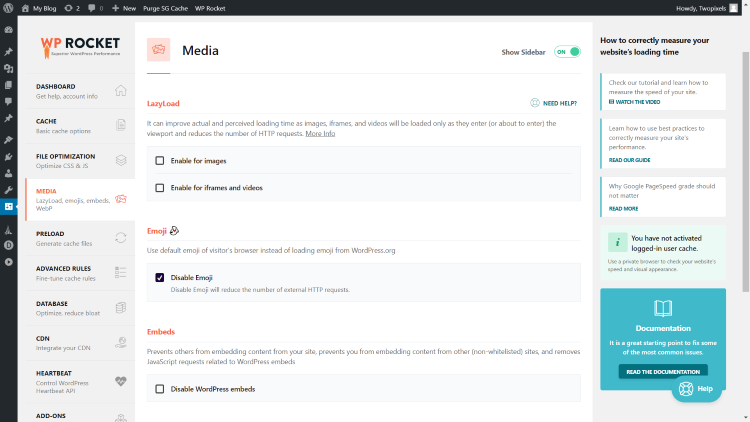750x422 pixels.
Task: Click the Dashboard house icon in WP Rocket
Action: 121,90
